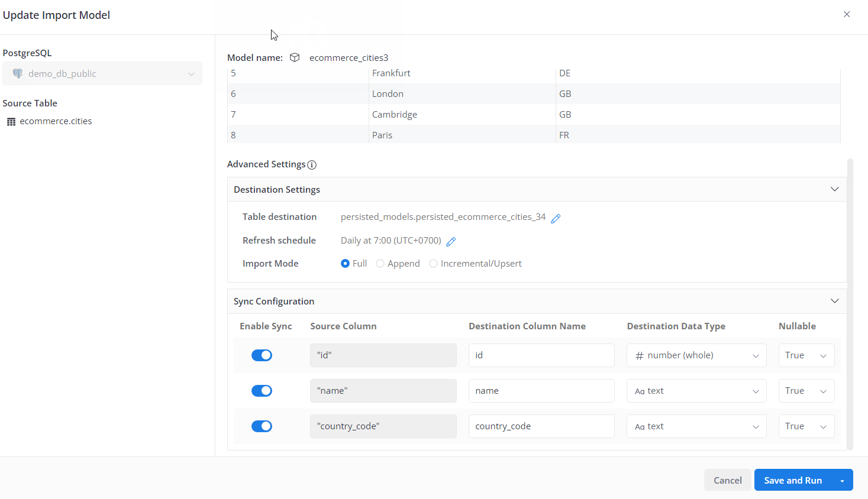Click the Enable Sync column header
The height and width of the screenshot is (499, 868).
(266, 326)
